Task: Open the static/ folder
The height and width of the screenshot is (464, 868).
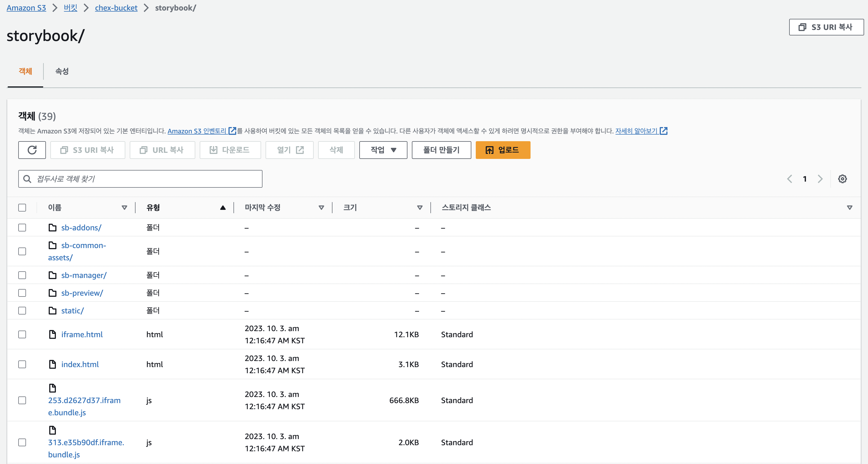Action: [x=72, y=311]
